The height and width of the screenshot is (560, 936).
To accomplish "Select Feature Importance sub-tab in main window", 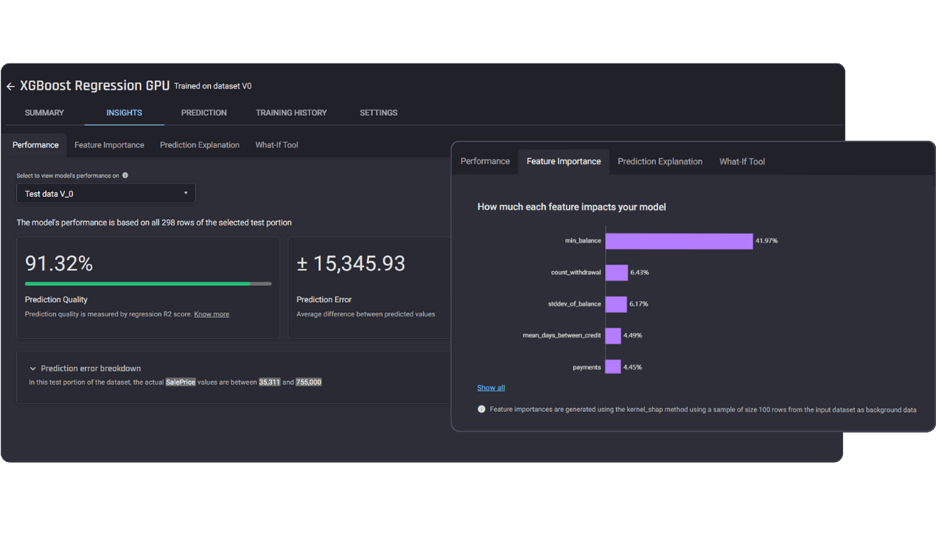I will click(x=109, y=145).
